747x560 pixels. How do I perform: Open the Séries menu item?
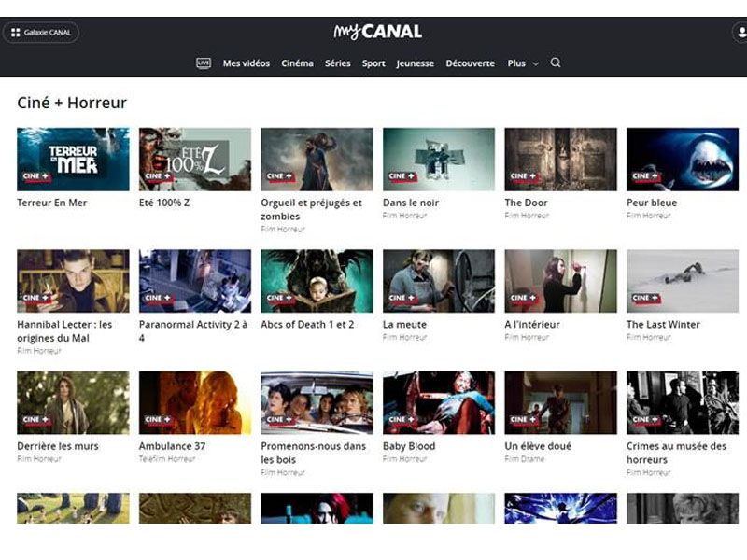coord(338,63)
